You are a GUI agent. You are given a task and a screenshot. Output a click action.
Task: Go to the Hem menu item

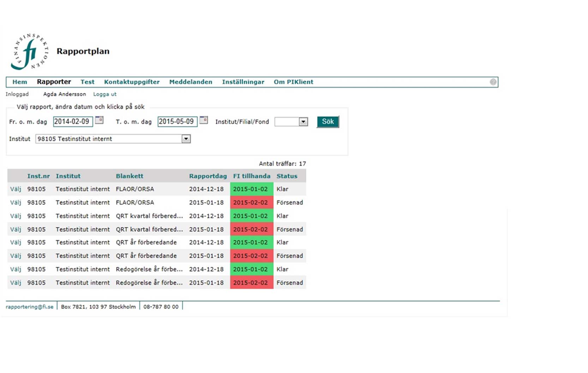(20, 82)
